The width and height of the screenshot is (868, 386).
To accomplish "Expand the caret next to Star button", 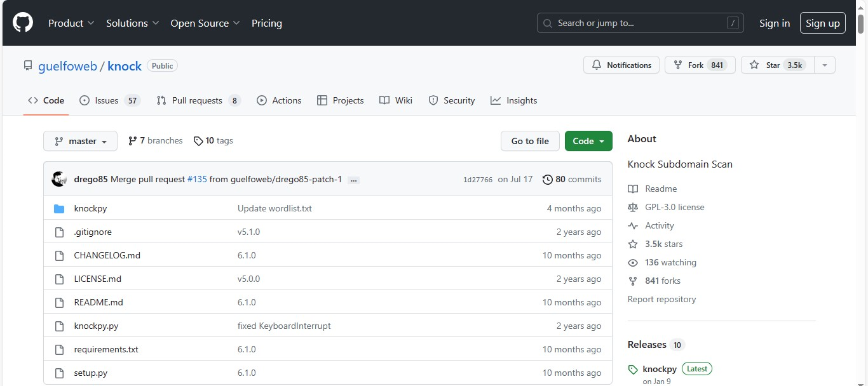I will (824, 65).
